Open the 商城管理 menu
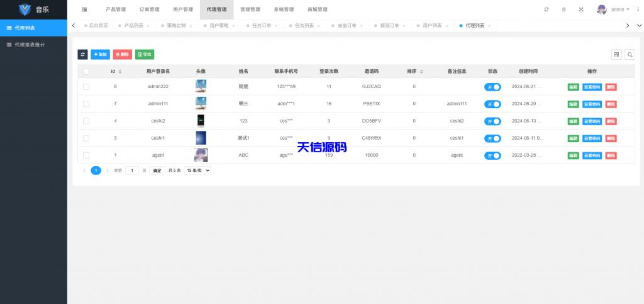The width and height of the screenshot is (644, 304). (318, 9)
